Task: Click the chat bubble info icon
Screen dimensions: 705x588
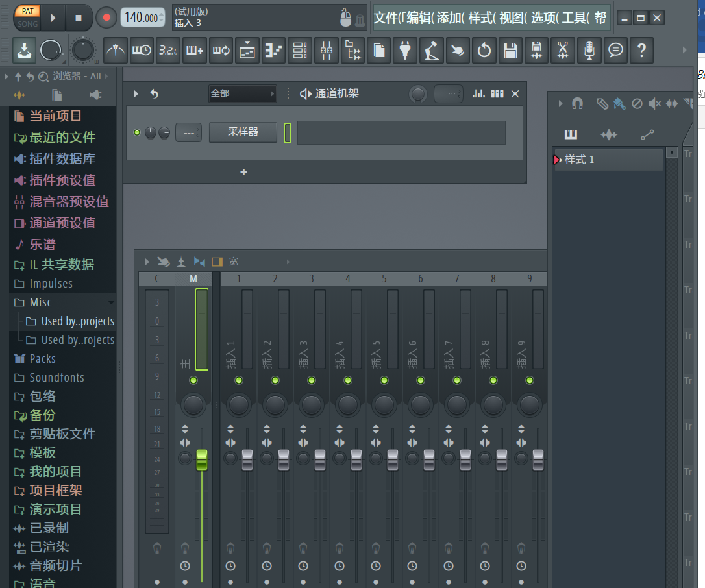Action: coord(615,50)
